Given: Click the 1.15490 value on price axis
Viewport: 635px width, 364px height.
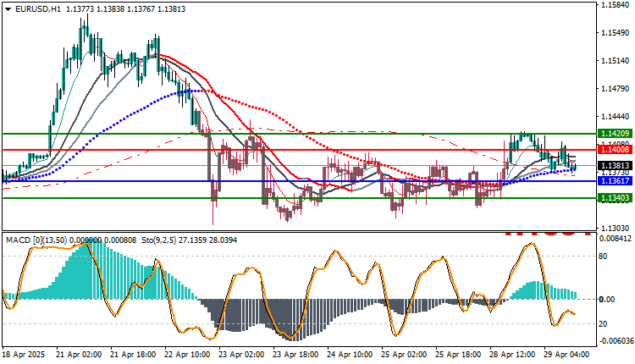Looking at the screenshot, I should click(616, 33).
